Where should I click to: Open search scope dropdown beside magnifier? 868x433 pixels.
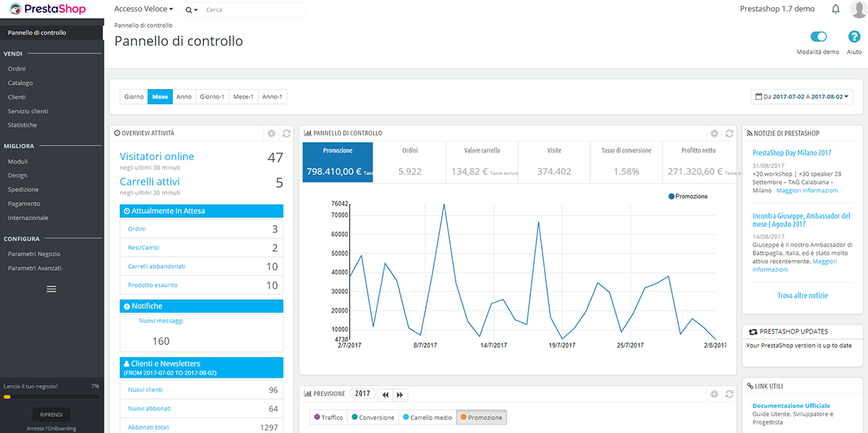(192, 10)
